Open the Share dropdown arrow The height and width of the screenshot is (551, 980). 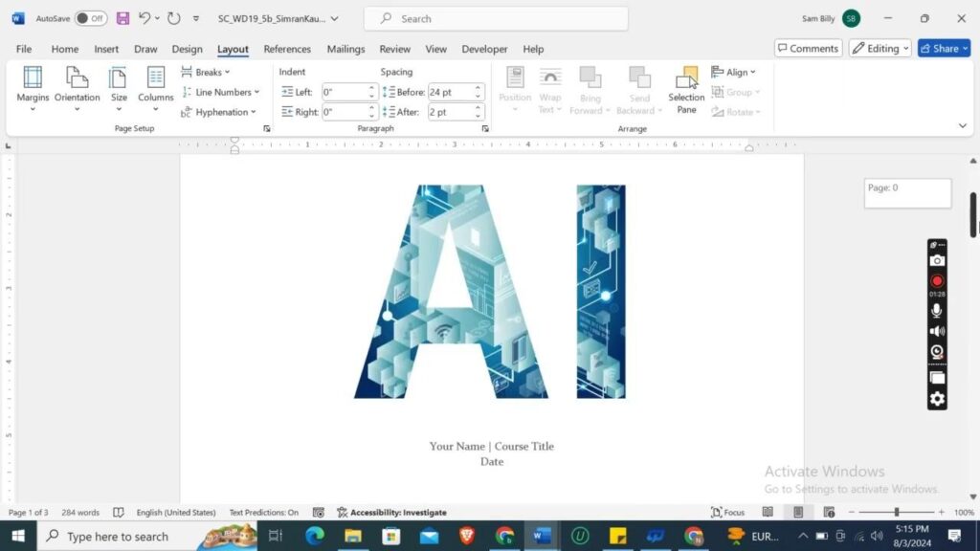965,48
